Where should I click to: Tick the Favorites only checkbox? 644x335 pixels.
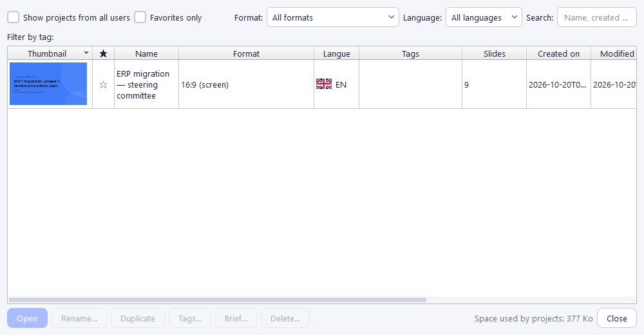140,17
